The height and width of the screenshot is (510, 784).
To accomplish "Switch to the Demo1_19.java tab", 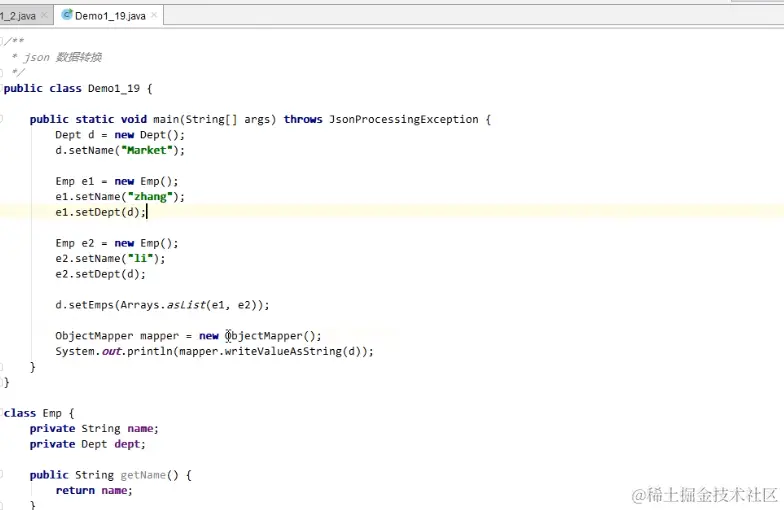I will click(x=110, y=16).
